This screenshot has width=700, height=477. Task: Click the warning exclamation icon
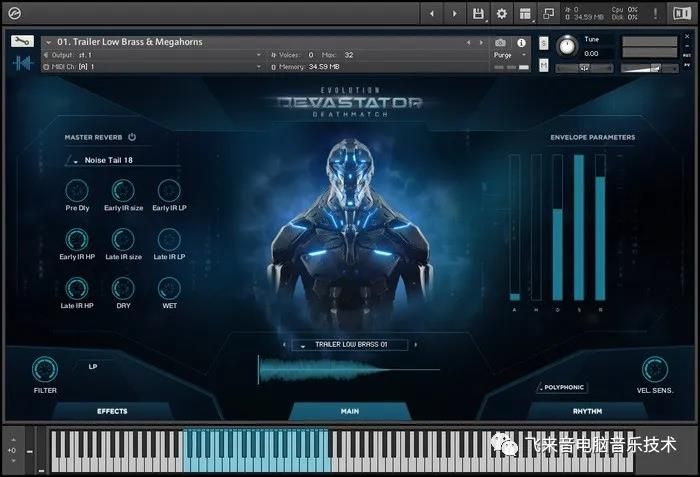[655, 14]
